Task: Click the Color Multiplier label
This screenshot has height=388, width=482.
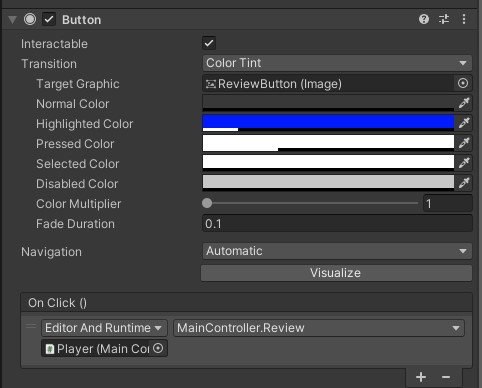Action: 79,204
